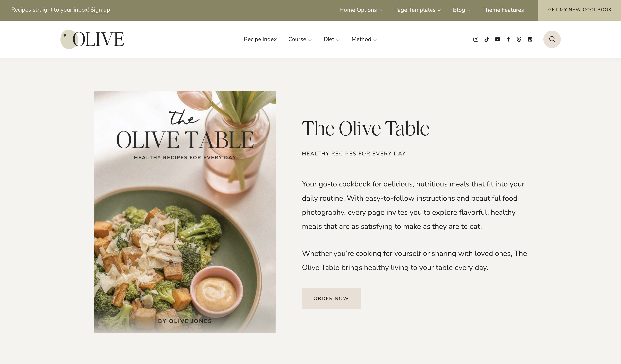Expand the Diet dropdown menu
Screen dimensions: 621x364
(332, 39)
